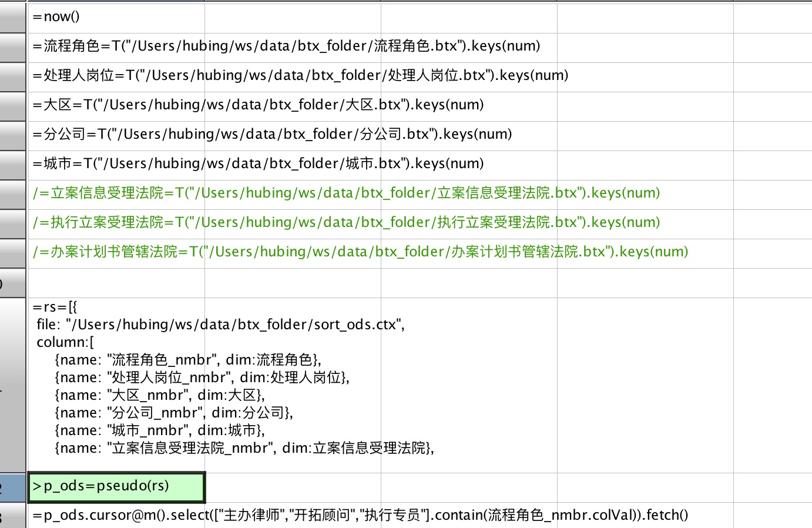Click the empty cell below the green comments

point(116,283)
